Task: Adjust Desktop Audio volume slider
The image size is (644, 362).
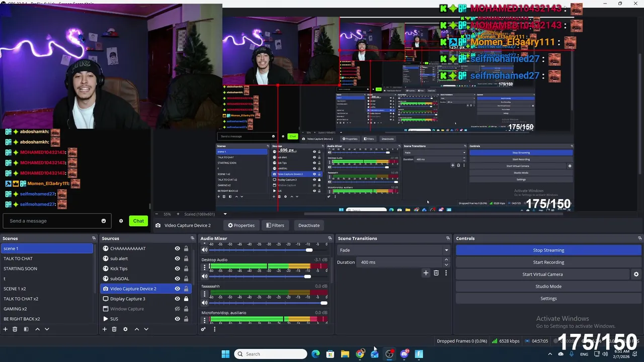Action: click(307, 277)
